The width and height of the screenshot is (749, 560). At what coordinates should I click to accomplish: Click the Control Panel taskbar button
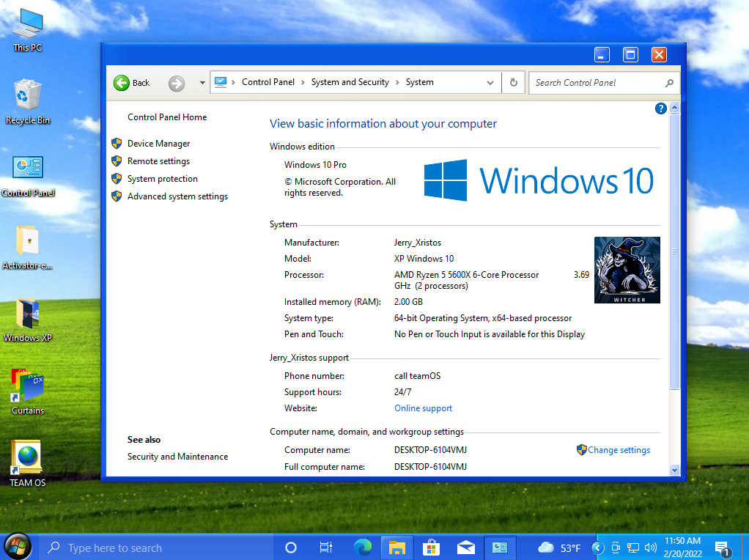pyautogui.click(x=500, y=548)
